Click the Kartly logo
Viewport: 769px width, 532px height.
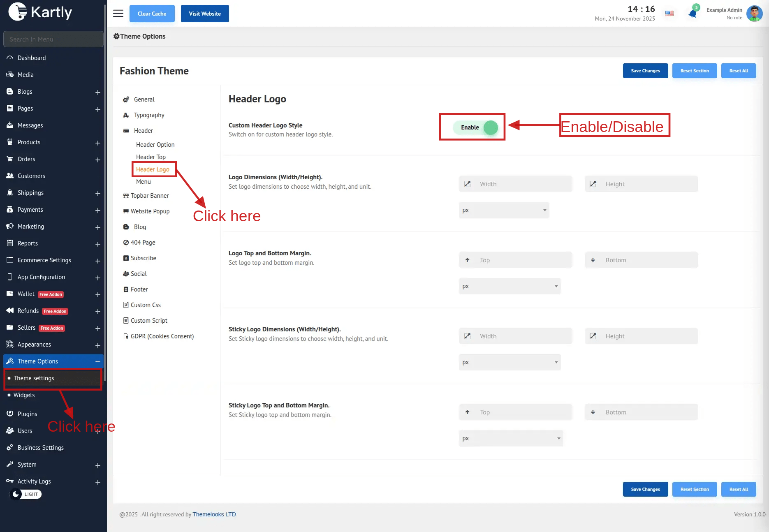coord(40,12)
